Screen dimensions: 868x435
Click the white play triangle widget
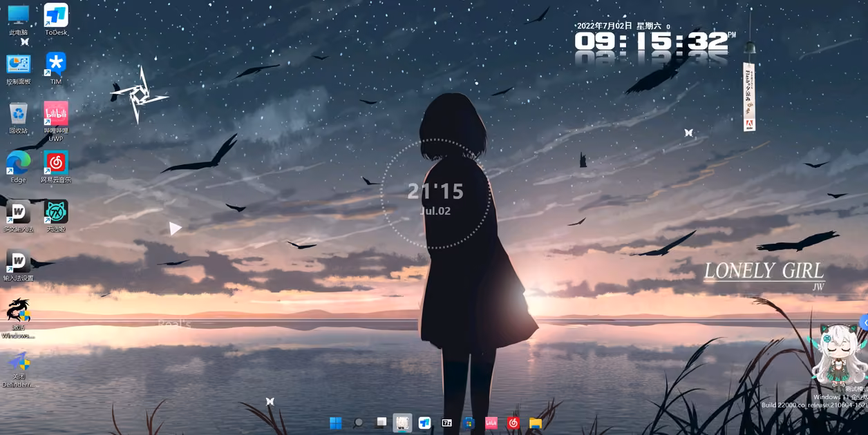[175, 228]
